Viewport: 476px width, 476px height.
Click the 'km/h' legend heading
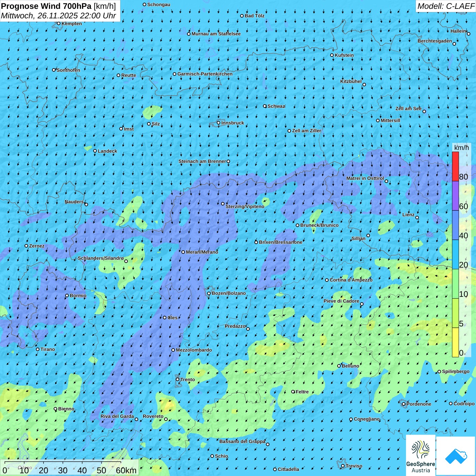point(461,148)
